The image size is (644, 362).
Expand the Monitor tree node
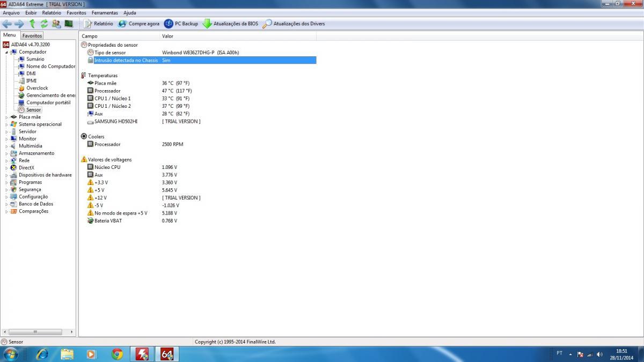coord(7,139)
